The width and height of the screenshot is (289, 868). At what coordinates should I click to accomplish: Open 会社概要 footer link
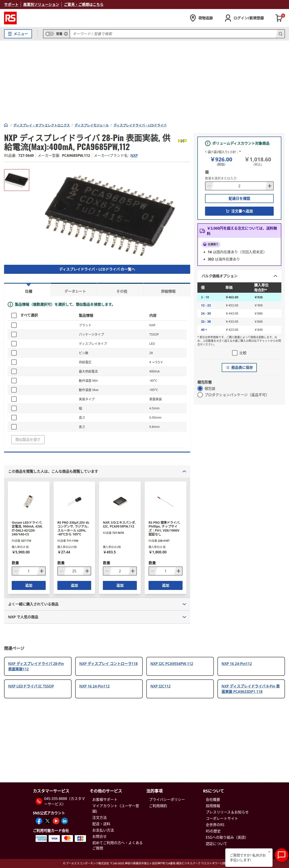tap(213, 799)
